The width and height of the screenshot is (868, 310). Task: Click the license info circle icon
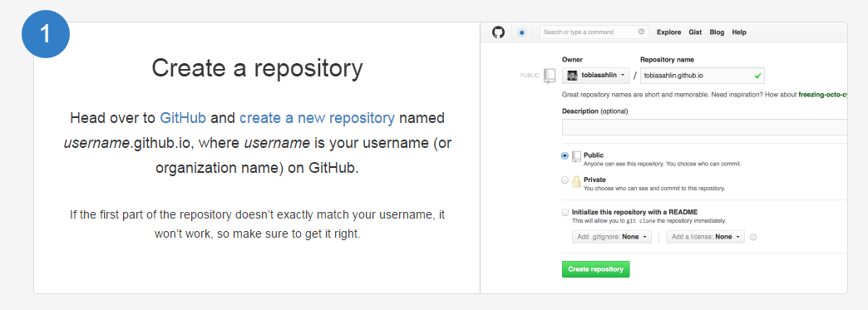[x=753, y=238]
